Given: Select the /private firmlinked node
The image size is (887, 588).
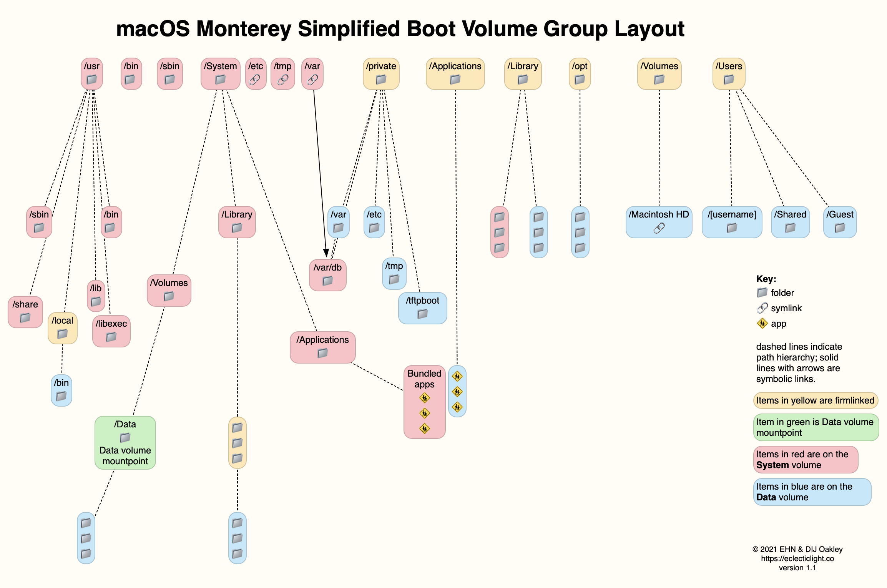Looking at the screenshot, I should pyautogui.click(x=381, y=73).
